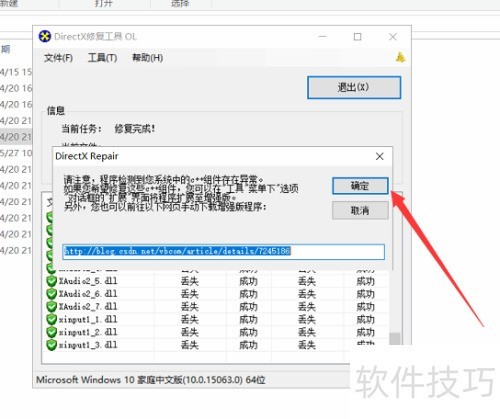Click green shield icon for xinput1_3.dll
The width and height of the screenshot is (500, 419).
tap(52, 345)
